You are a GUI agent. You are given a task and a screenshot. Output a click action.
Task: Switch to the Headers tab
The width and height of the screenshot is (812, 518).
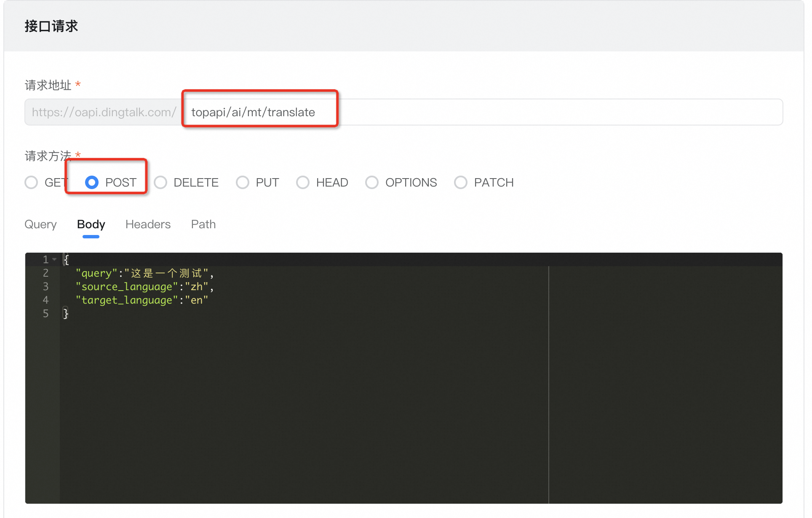(148, 224)
